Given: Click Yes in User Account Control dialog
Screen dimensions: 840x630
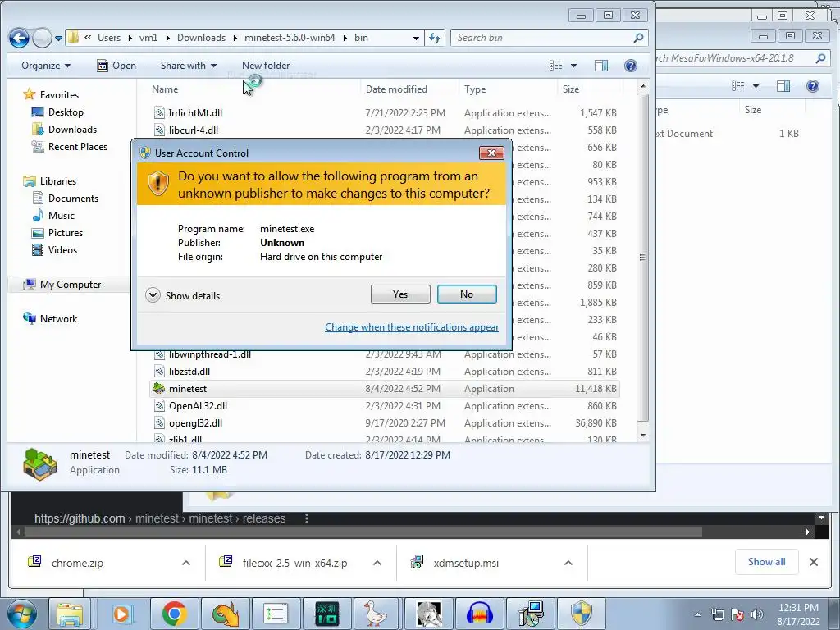Looking at the screenshot, I should (x=400, y=294).
